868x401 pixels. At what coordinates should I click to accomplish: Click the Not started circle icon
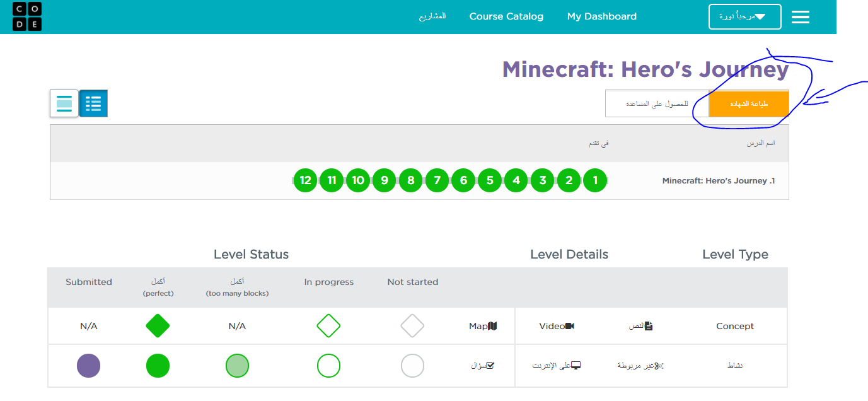[412, 366]
